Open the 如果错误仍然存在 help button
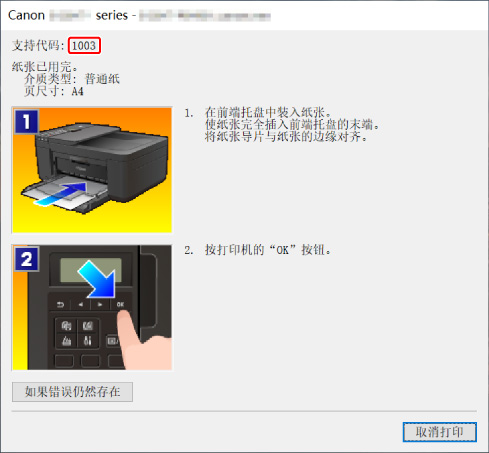The image size is (489, 453). pos(72,392)
